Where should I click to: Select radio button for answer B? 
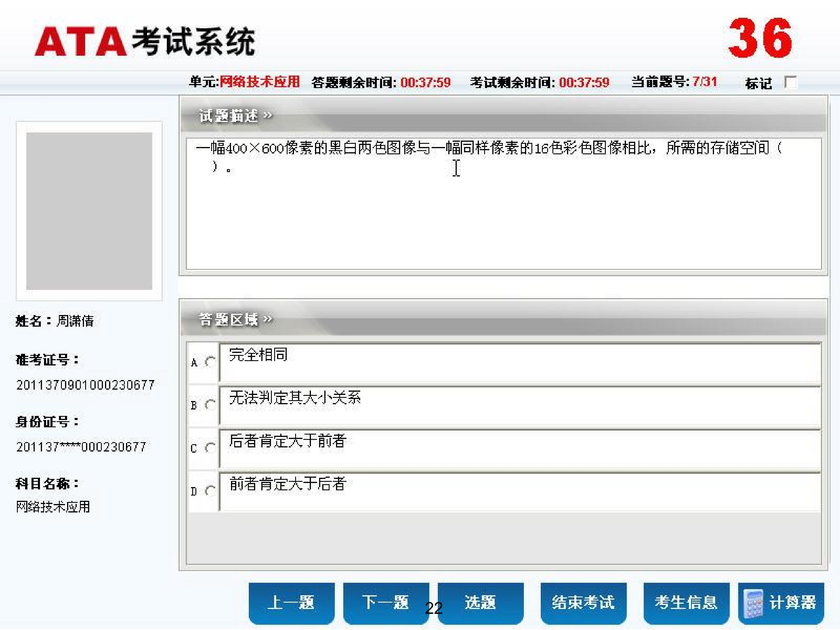pos(210,405)
